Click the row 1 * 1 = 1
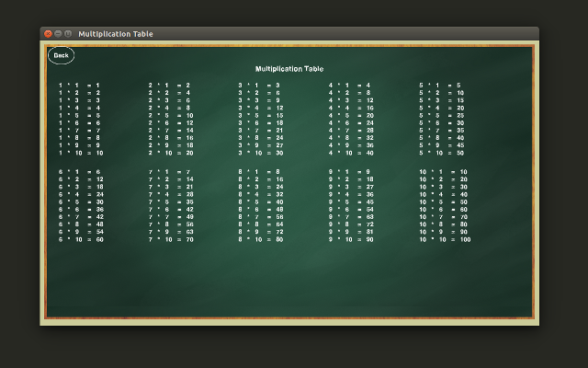Screen dimensions: 588x368 coord(80,86)
